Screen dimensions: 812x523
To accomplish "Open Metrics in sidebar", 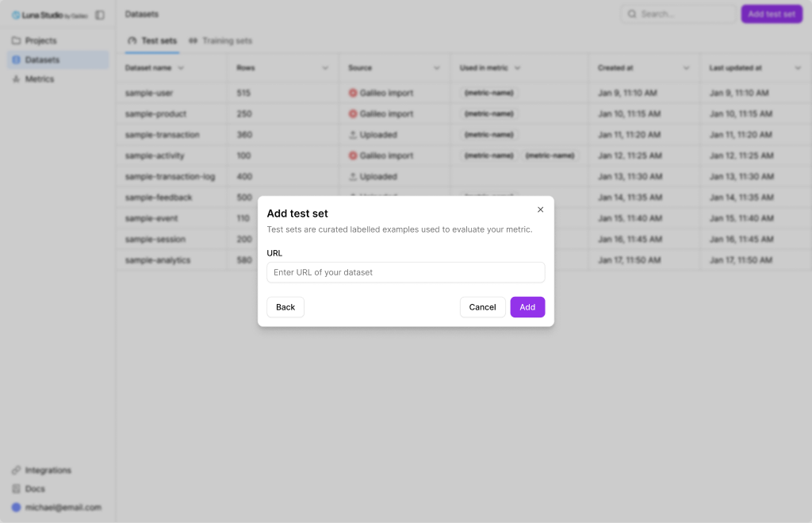I will tap(58, 79).
